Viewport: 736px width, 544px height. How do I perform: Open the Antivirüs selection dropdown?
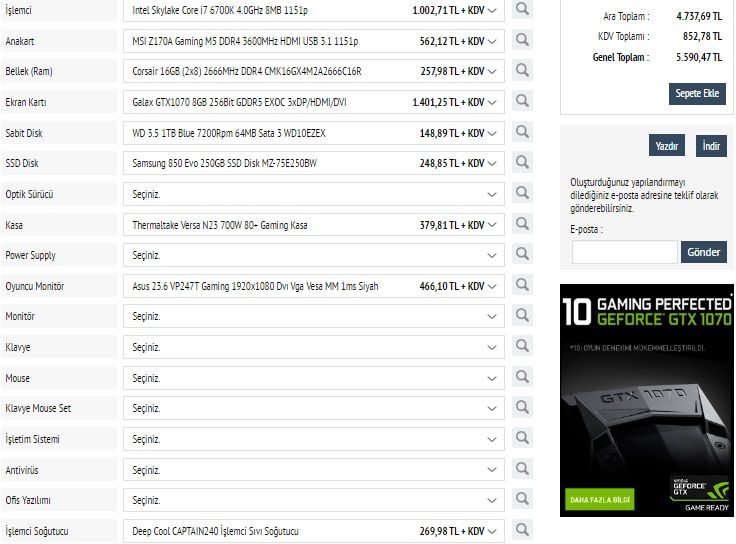coord(314,470)
